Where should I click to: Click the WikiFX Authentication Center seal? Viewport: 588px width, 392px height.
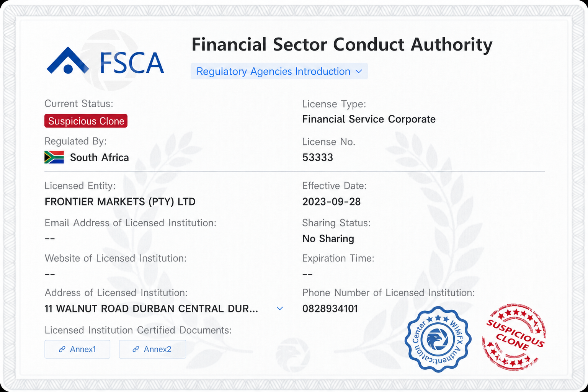[438, 339]
